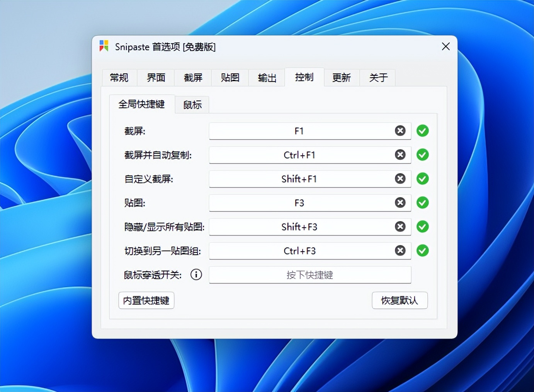Screen dimensions: 534x392
Task: Clear the F3 hotkey for 贴图
Action: click(400, 203)
